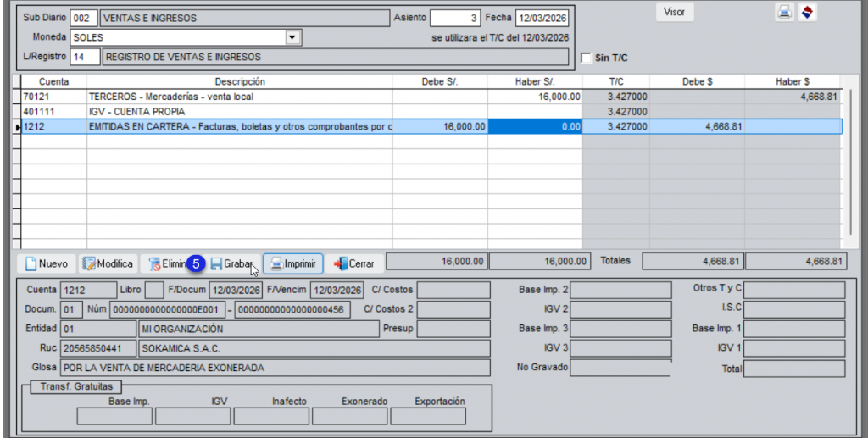Click the Base Imp. 2 field
The image size is (868, 438).
click(x=620, y=290)
